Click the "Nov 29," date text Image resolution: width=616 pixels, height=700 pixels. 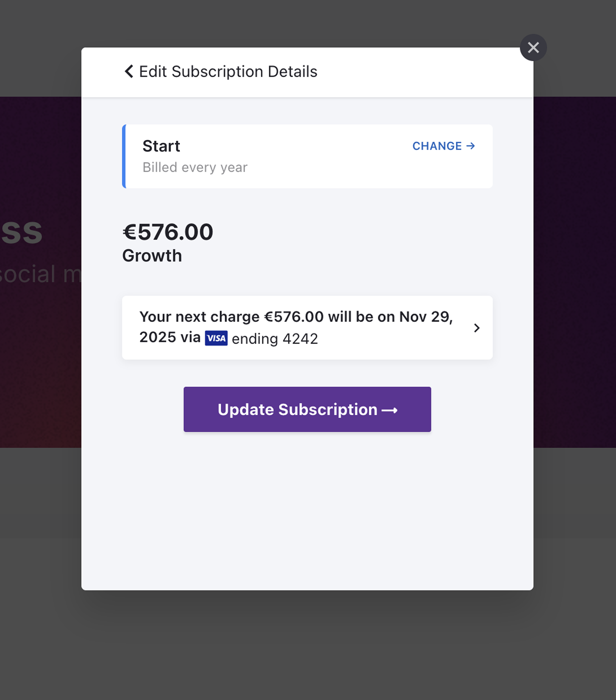coord(426,317)
